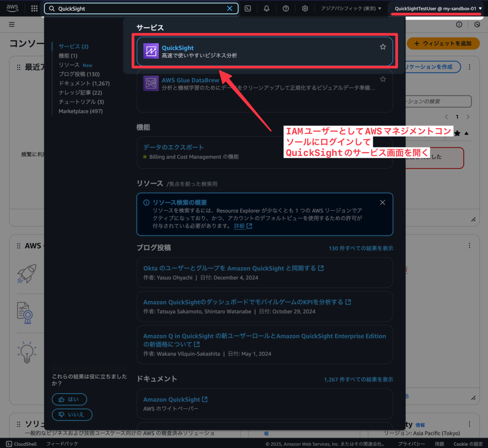Viewport: 488px width, 448px height.
Task: Select the リソース New filter
Action: (x=75, y=65)
